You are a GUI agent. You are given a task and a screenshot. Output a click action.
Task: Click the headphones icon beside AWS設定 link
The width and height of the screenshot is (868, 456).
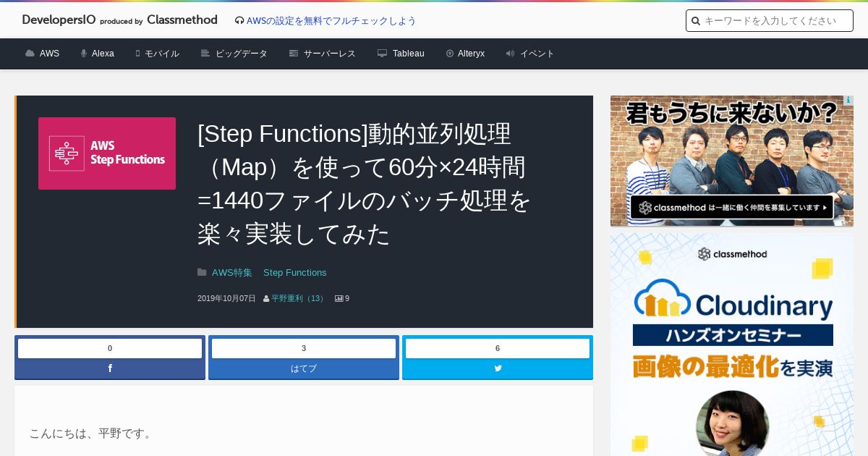239,21
